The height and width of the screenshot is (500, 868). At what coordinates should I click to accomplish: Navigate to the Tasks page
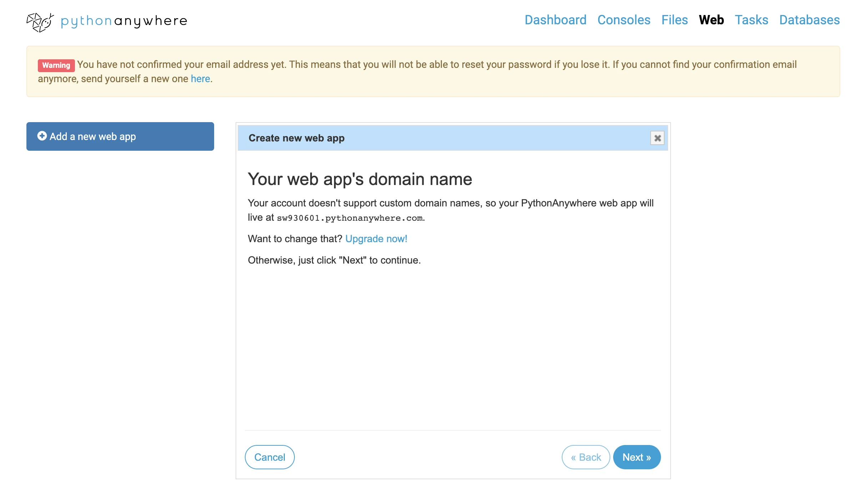click(x=751, y=20)
